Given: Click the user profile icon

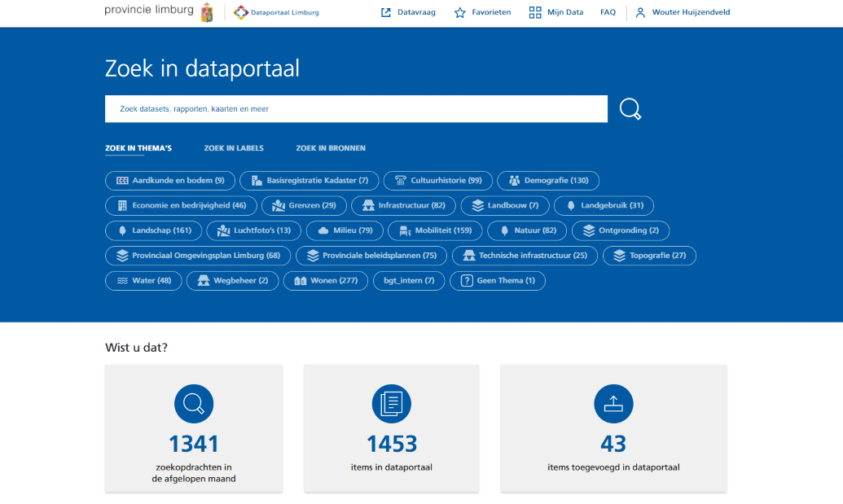Looking at the screenshot, I should coord(641,13).
